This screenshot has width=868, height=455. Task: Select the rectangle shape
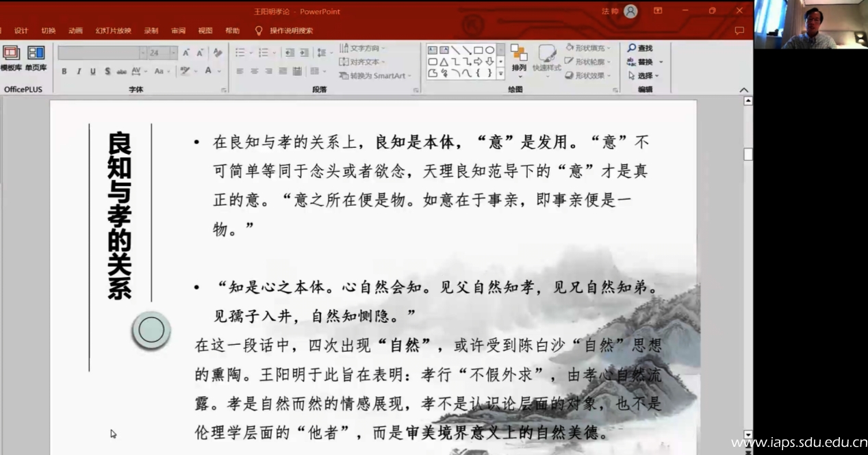click(x=478, y=50)
